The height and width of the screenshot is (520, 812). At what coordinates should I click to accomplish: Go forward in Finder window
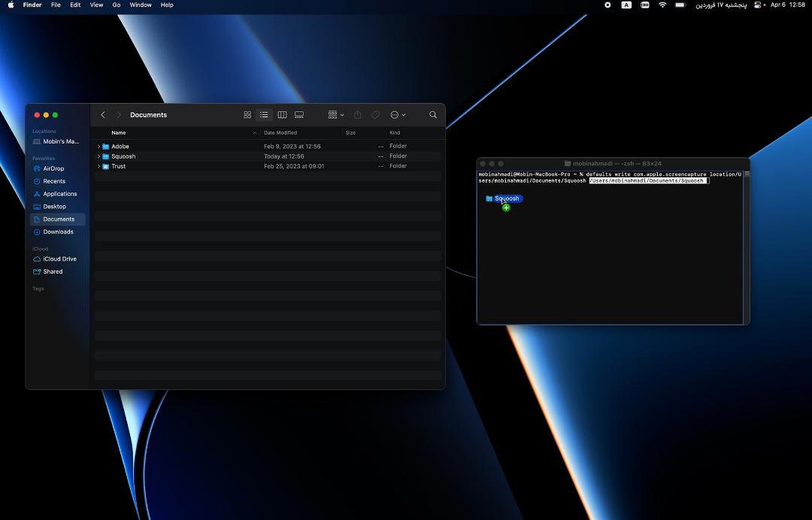click(119, 115)
